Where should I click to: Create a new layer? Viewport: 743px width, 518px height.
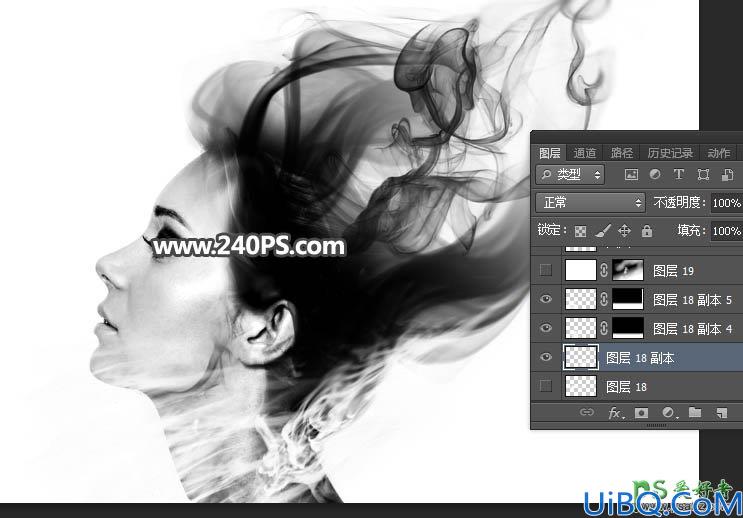722,413
